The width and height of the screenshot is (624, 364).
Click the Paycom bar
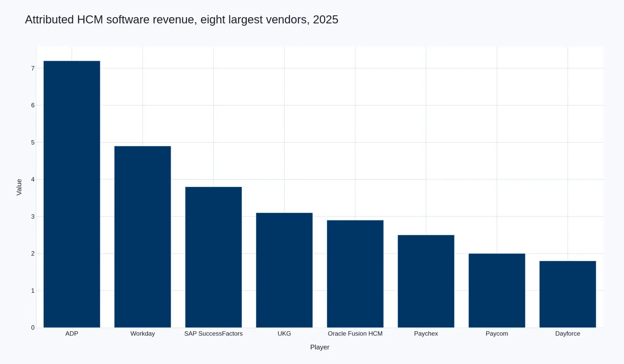coord(497,291)
